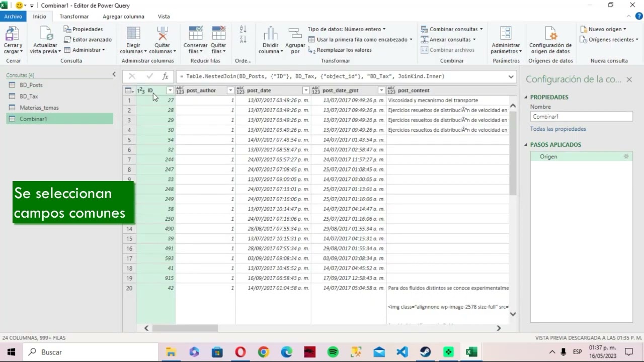Select the Materias_temas query
This screenshot has width=644, height=362.
[x=59, y=108]
